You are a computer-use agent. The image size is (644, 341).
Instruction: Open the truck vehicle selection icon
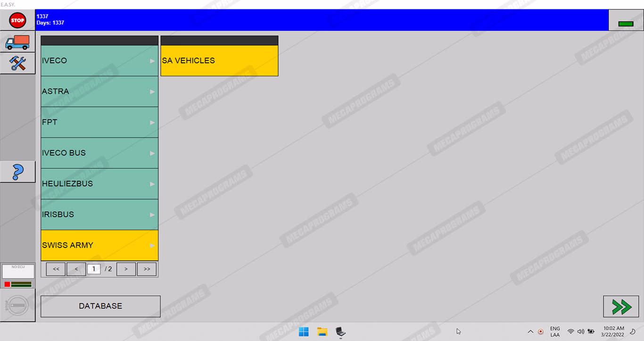pos(17,42)
